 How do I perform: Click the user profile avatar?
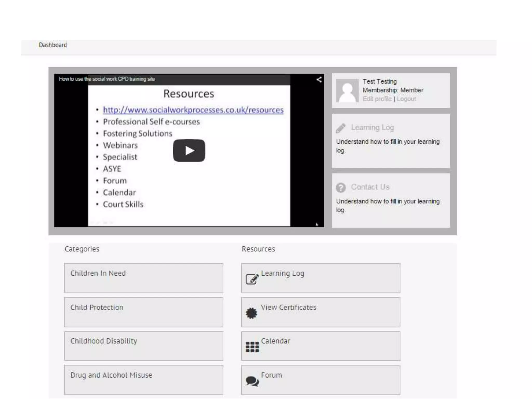coord(347,91)
